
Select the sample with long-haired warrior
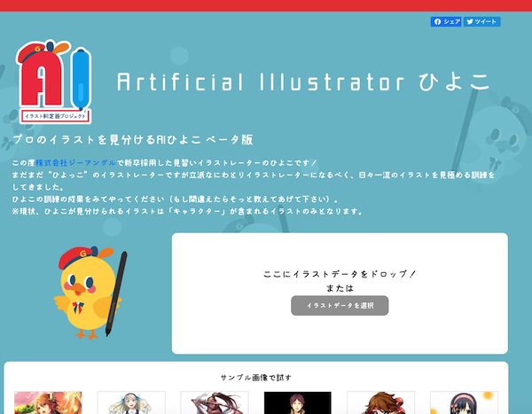click(215, 402)
